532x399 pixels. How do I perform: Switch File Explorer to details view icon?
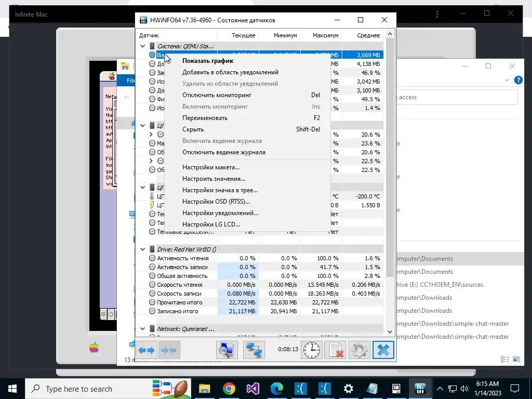point(505,360)
